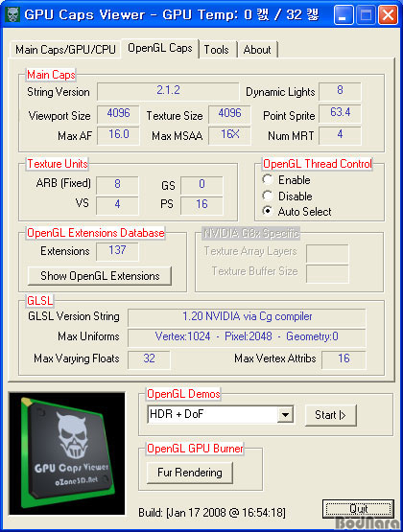Screen dimensions: 403x532
Task: Switch to Main Caps/GPU/CPU tab
Action: point(65,50)
